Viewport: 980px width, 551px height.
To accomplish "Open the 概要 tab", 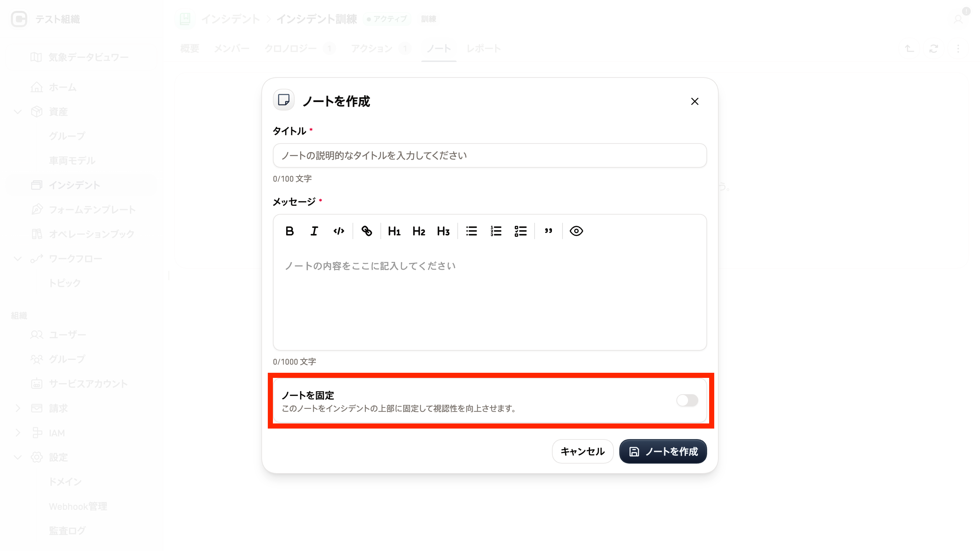I will [190, 49].
